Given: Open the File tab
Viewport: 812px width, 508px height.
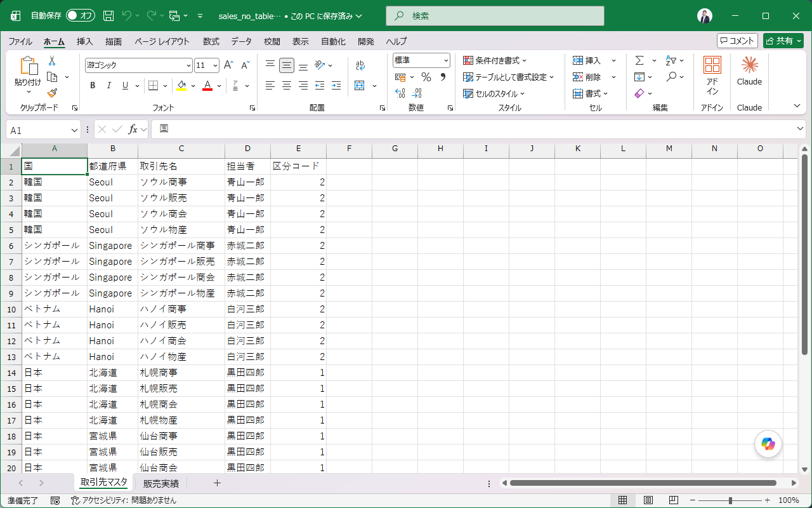Looking at the screenshot, I should 20,41.
